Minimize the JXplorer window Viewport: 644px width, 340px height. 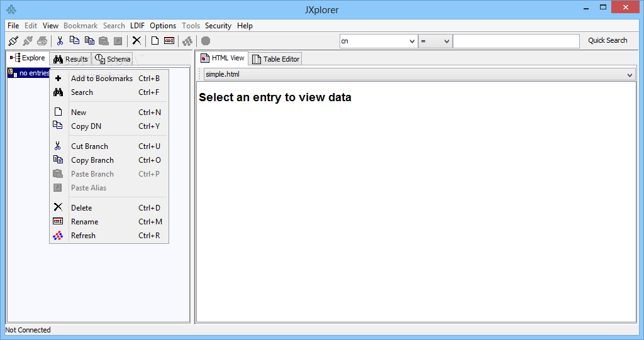pos(586,8)
